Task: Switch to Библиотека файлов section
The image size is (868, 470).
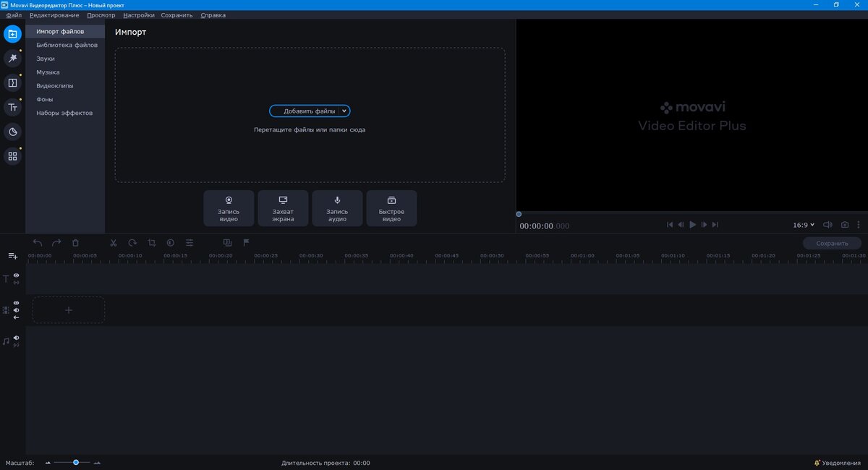Action: click(x=67, y=44)
